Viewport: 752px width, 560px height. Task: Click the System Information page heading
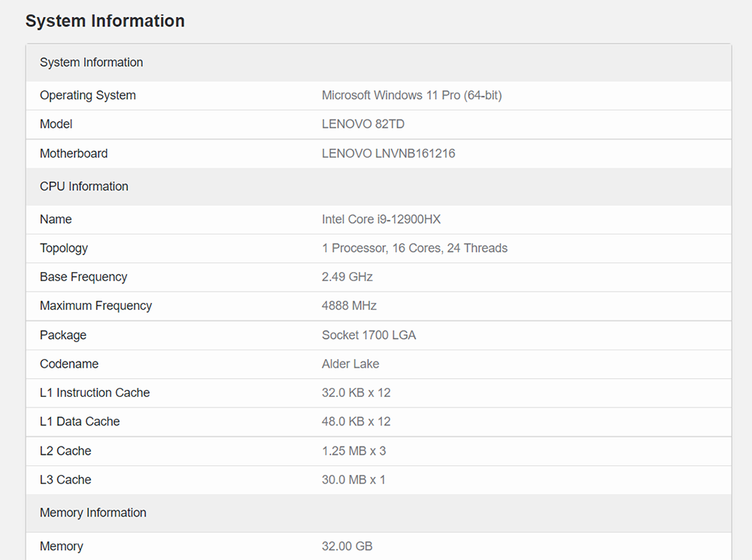(105, 21)
